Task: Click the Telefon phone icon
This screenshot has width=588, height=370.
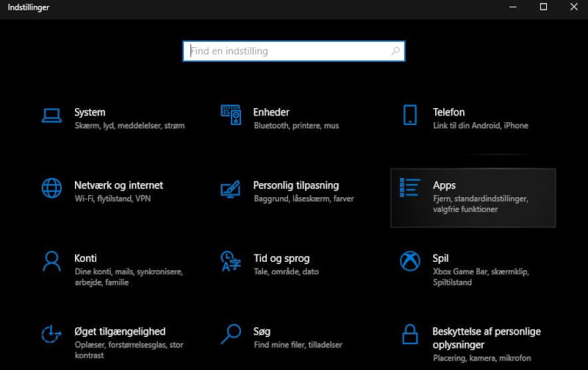Action: 410,115
